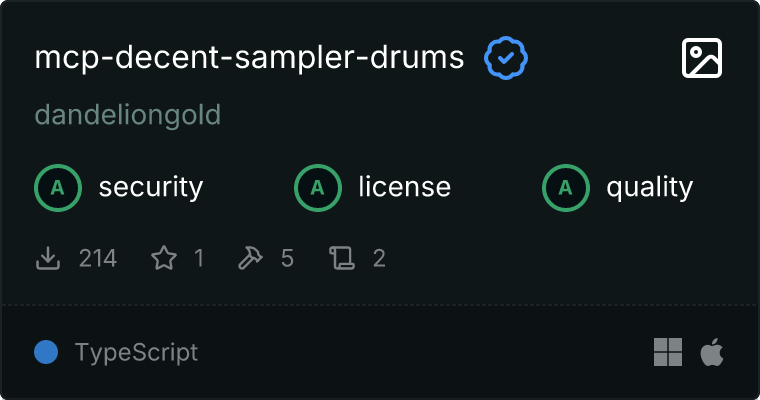Click the tools hammer icon
Screen dimensions: 760x400
249,259
